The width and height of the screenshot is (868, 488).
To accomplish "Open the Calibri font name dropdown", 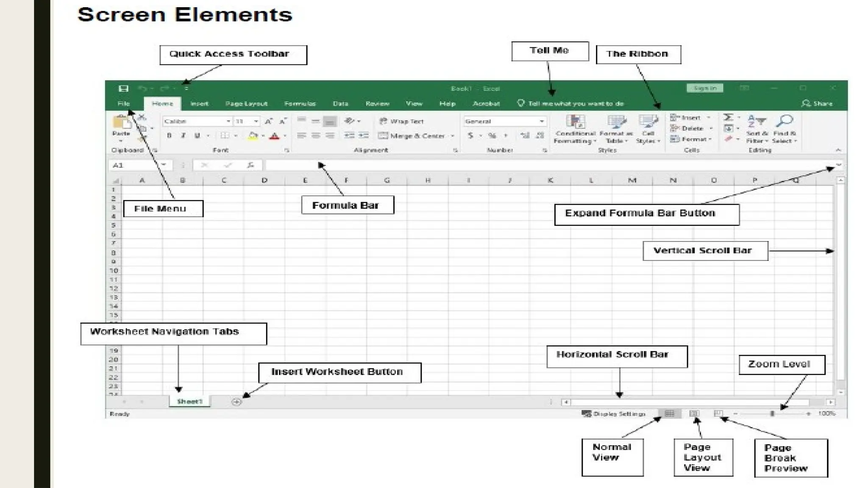I will click(x=228, y=122).
